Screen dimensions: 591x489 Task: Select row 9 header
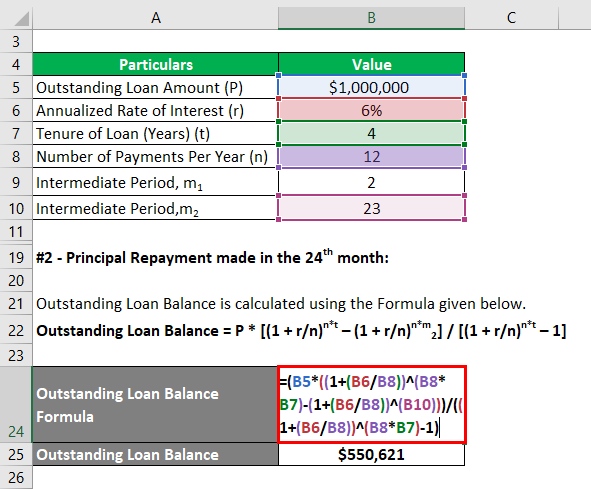pos(16,182)
